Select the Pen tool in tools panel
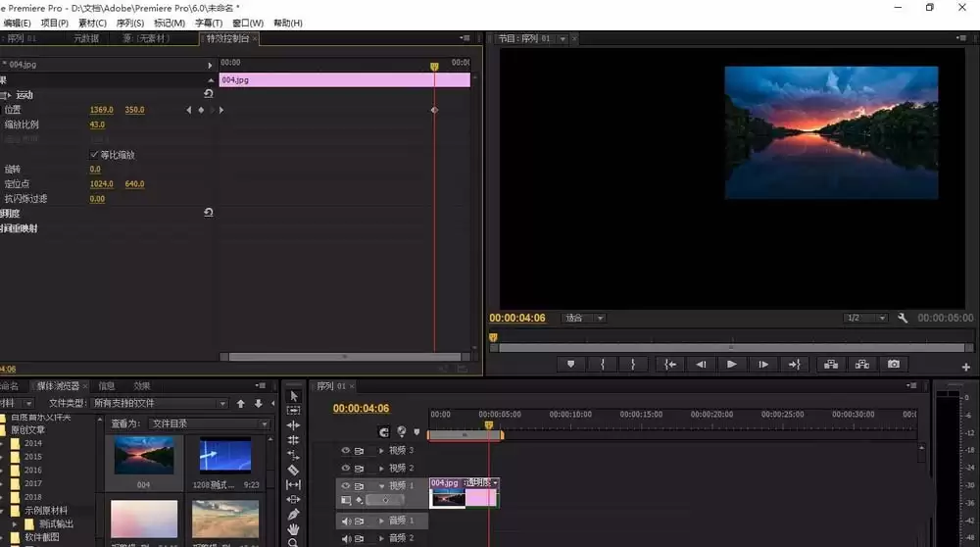The height and width of the screenshot is (547, 980). 293,514
